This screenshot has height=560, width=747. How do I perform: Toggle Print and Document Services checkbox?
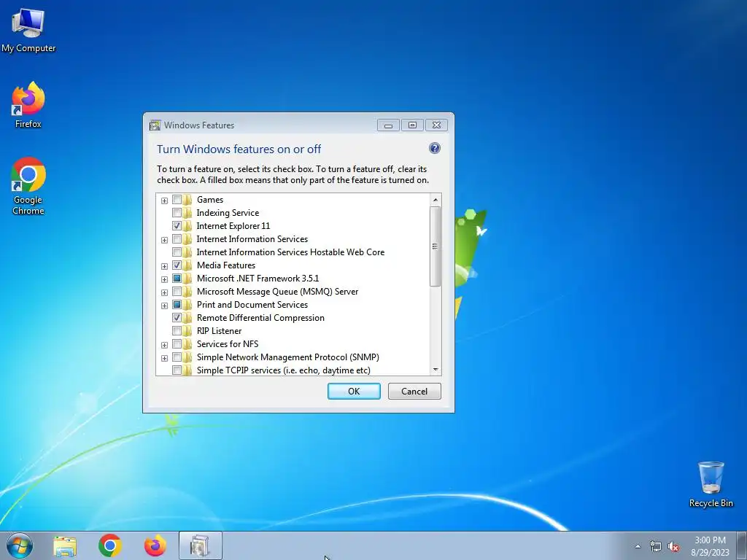(x=177, y=305)
